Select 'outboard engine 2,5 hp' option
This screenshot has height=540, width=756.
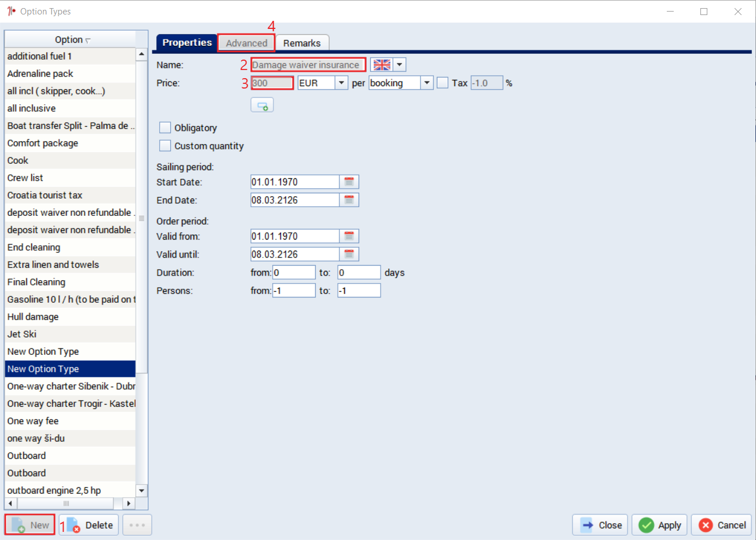coord(70,490)
